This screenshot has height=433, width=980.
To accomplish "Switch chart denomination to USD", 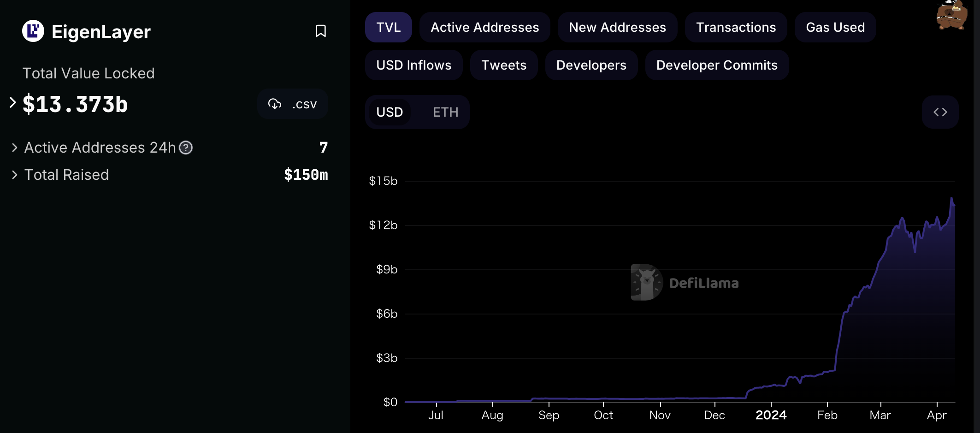I will 390,112.
